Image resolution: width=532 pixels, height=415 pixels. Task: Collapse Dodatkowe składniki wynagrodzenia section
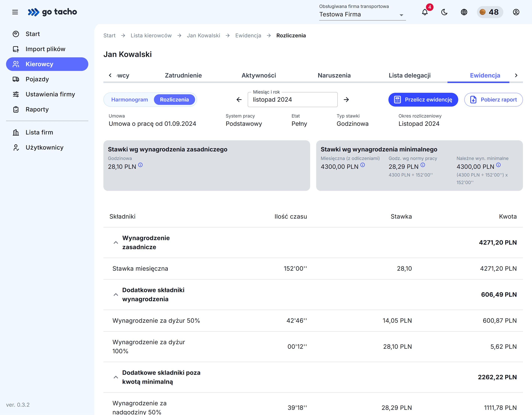point(116,295)
